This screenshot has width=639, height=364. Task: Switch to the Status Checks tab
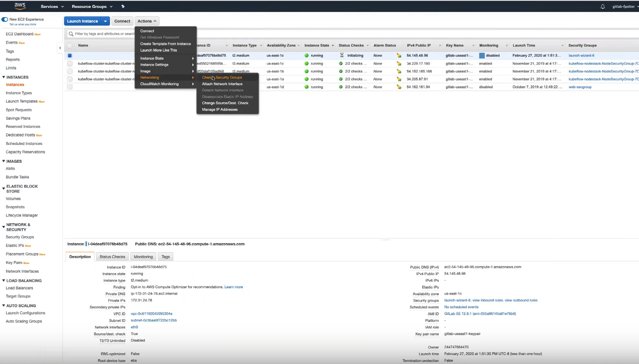click(112, 257)
